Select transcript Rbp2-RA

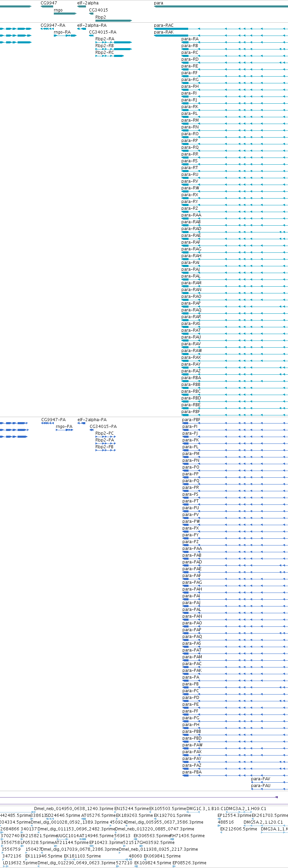tap(105, 39)
